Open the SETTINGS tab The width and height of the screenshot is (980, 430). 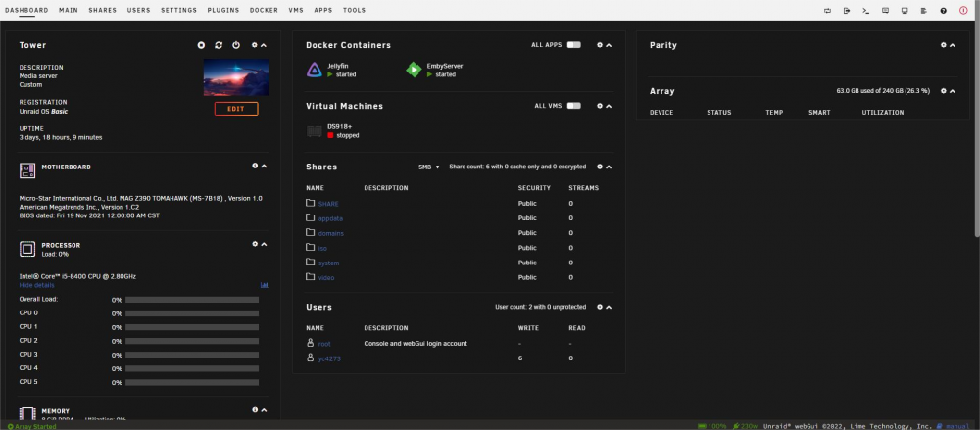(x=178, y=10)
